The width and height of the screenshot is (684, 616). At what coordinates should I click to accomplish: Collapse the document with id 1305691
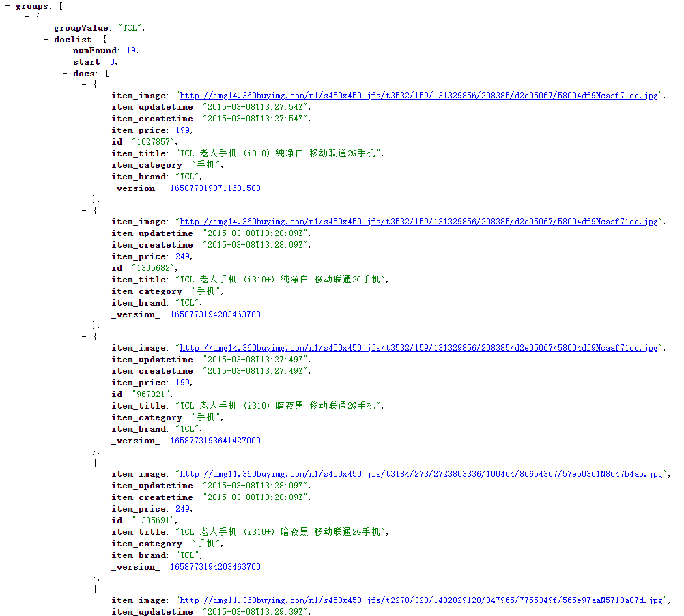click(84, 463)
